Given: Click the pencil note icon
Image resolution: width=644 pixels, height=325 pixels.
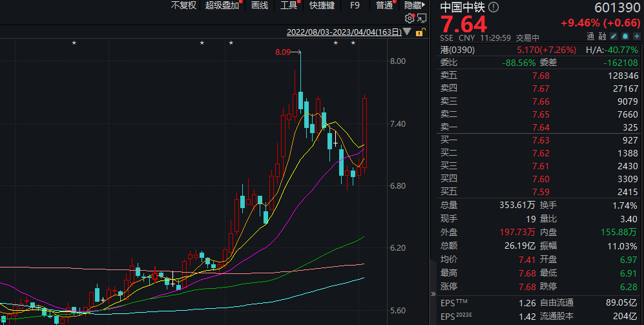Looking at the screenshot, I should pyautogui.click(x=614, y=37).
